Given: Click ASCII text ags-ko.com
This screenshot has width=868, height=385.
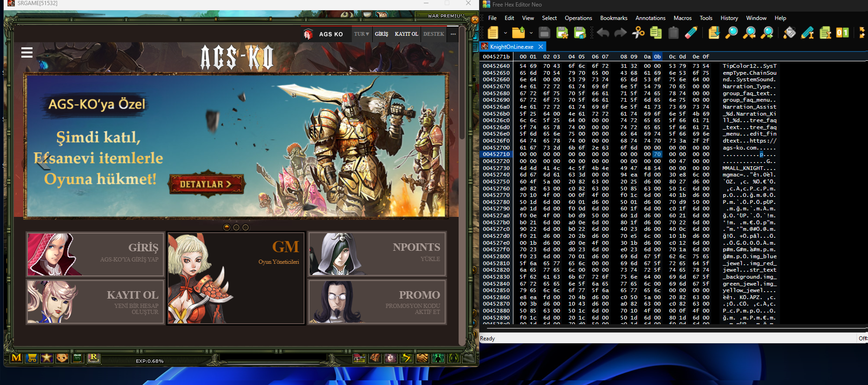Looking at the screenshot, I should (x=740, y=147).
